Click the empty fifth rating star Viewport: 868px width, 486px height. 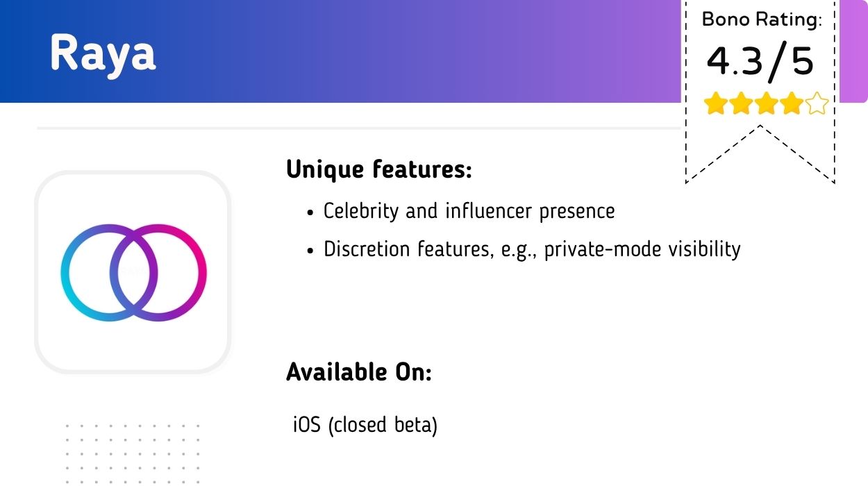(x=817, y=105)
